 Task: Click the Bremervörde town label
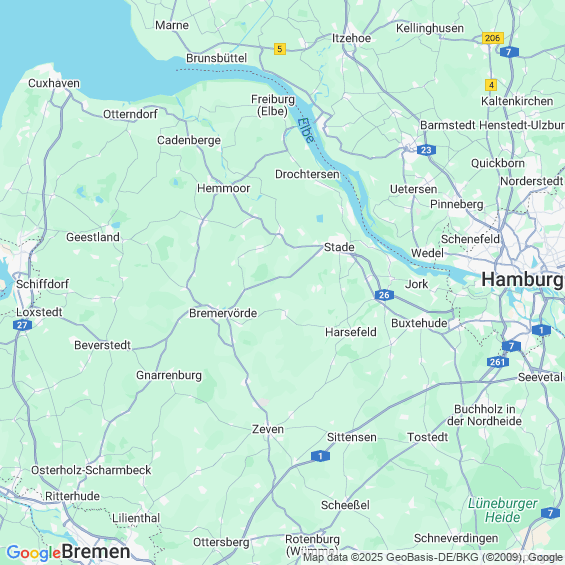point(223,313)
